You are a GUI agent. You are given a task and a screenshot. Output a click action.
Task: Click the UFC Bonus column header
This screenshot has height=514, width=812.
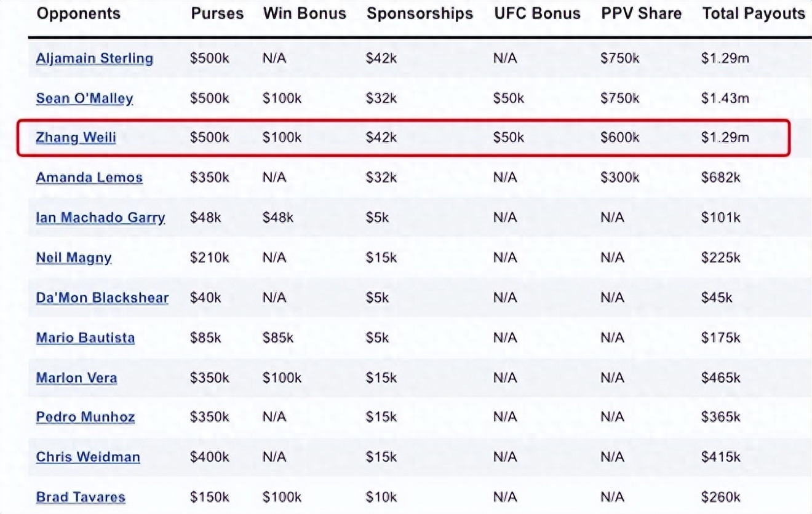click(537, 14)
